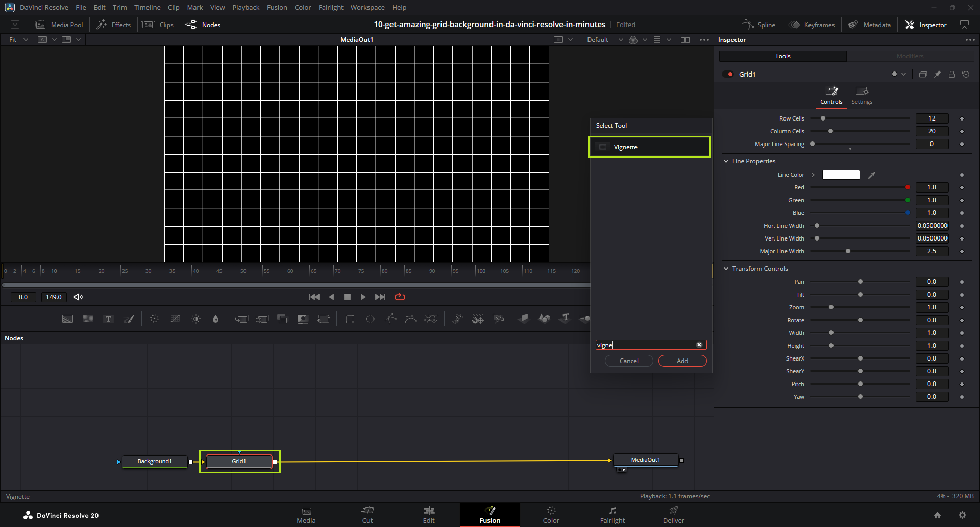Cancel the Select Tool dialog
The height and width of the screenshot is (527, 980).
tap(628, 361)
